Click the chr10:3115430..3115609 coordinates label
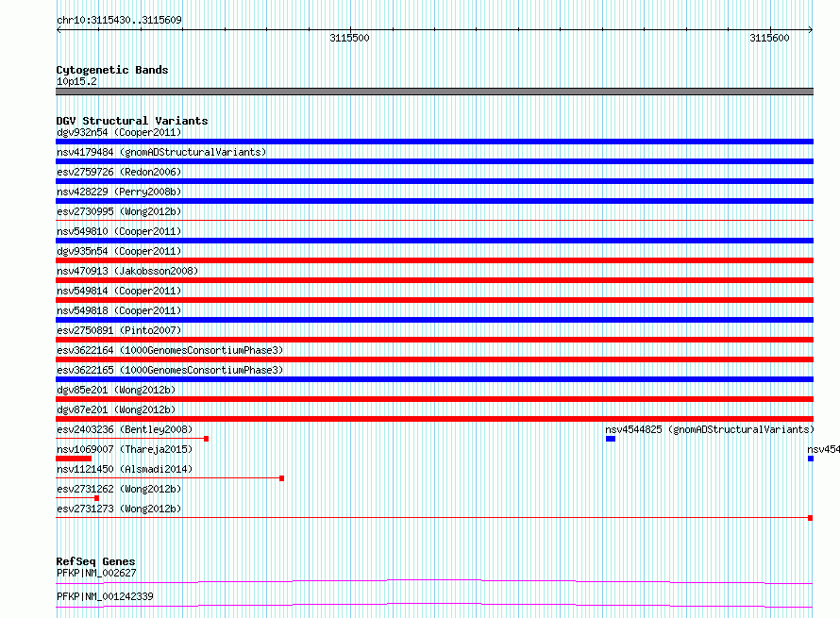This screenshot has height=618, width=840. pyautogui.click(x=119, y=20)
